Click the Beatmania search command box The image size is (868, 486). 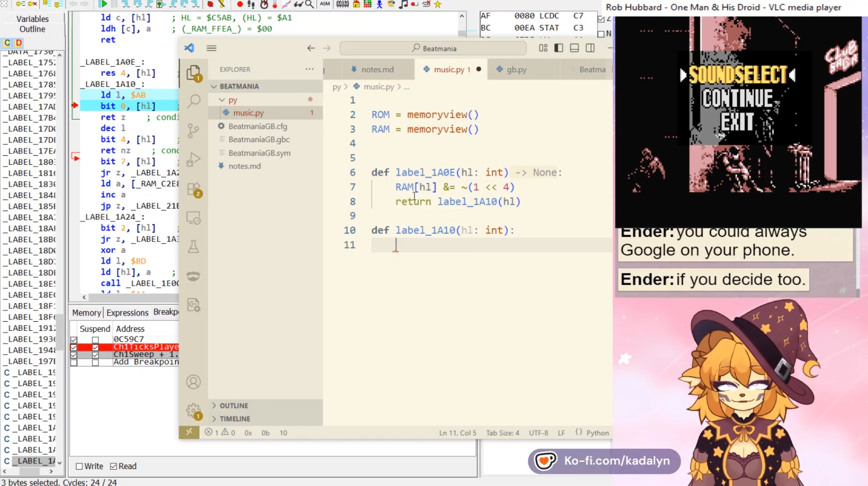433,48
